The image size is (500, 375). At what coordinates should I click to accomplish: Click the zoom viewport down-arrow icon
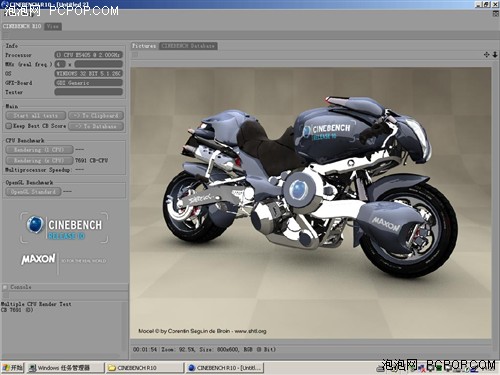[x=495, y=54]
